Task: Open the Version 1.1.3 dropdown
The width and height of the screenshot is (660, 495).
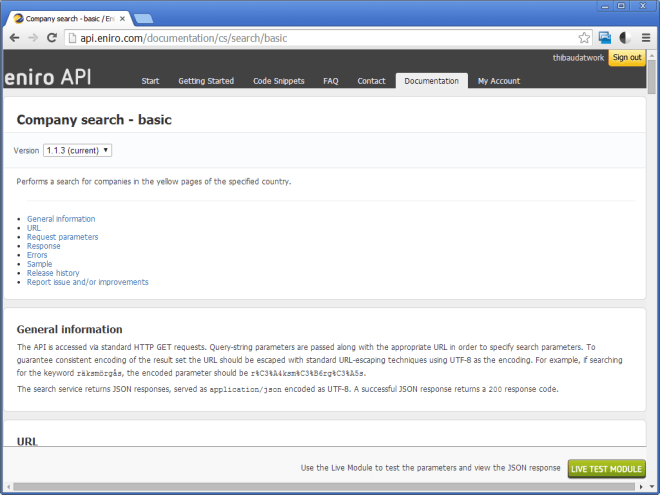Action: (x=77, y=150)
